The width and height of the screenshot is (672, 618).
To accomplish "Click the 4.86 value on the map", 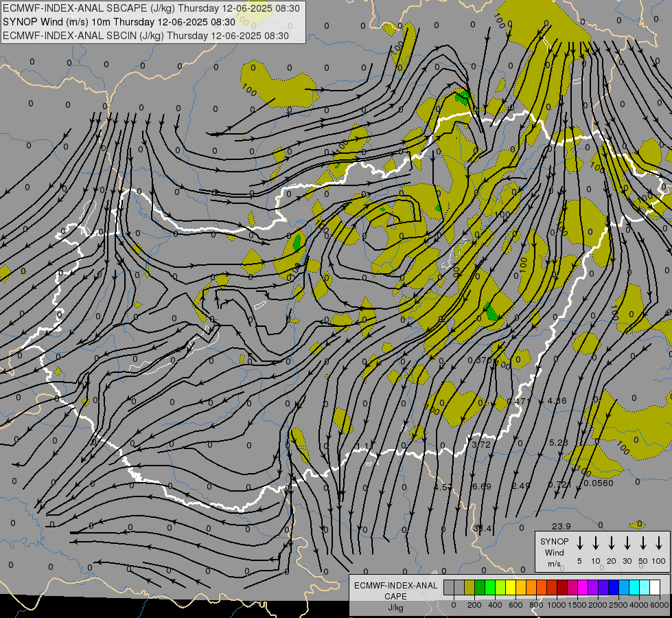I will click(557, 401).
